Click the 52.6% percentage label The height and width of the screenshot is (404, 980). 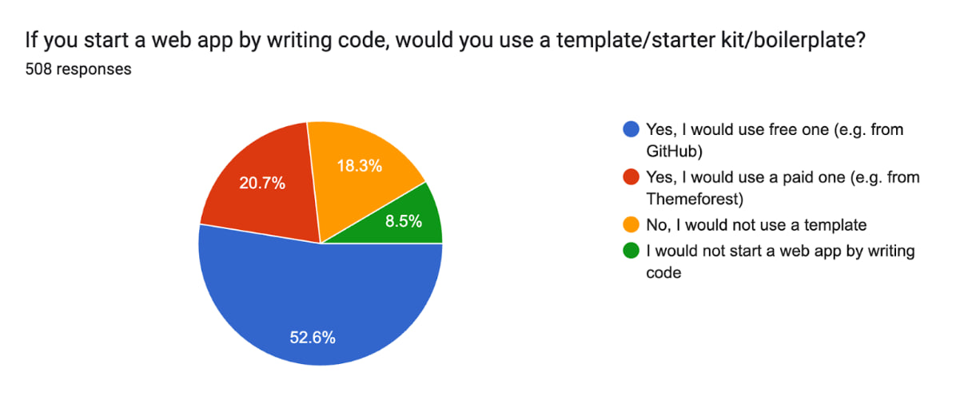pyautogui.click(x=312, y=337)
